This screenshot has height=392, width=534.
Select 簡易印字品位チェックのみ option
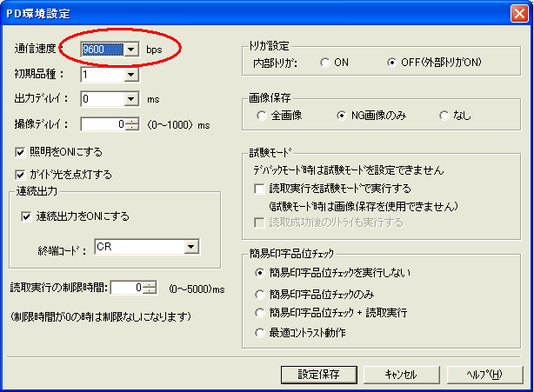coord(260,295)
